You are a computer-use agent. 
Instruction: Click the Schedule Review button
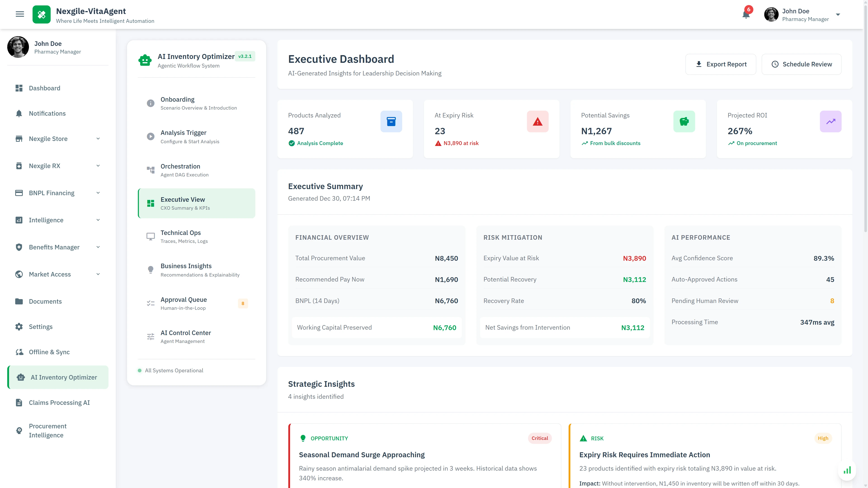802,64
